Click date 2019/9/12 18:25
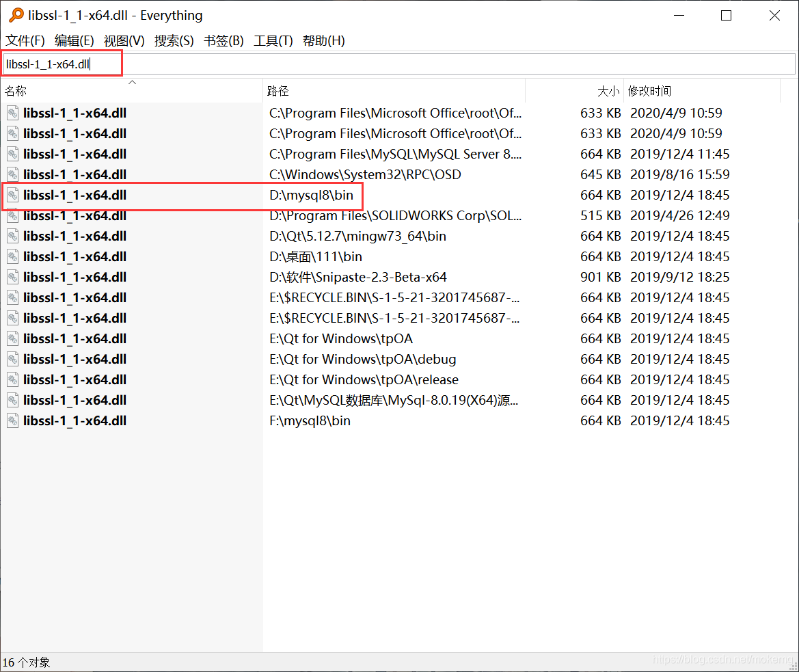799x672 pixels. [680, 277]
